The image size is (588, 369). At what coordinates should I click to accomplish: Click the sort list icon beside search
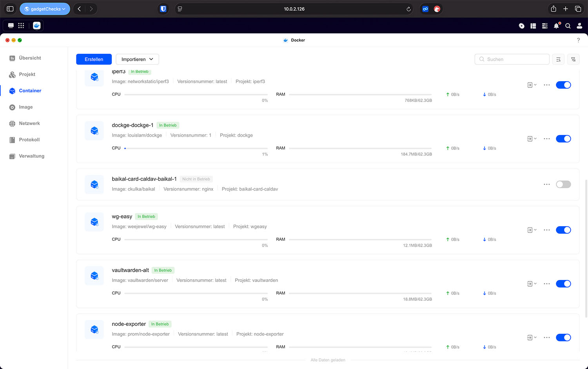pyautogui.click(x=558, y=59)
